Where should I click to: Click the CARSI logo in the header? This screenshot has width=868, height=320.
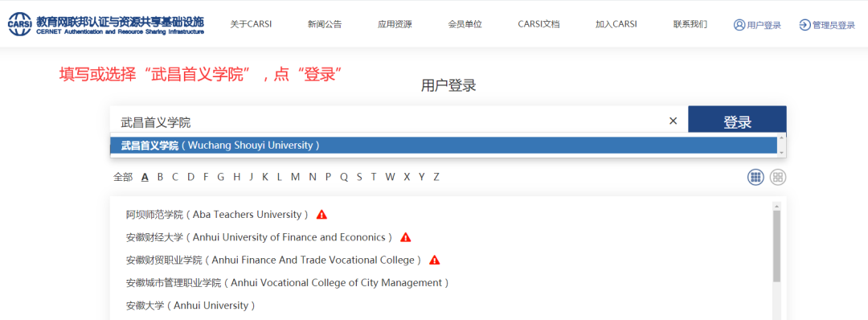point(106,24)
